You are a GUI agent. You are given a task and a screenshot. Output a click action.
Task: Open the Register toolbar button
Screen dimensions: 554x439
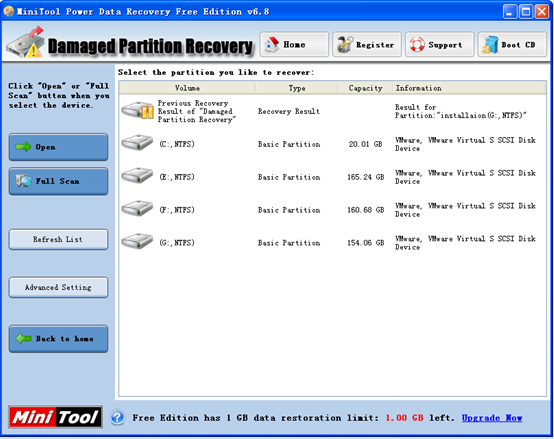(367, 44)
